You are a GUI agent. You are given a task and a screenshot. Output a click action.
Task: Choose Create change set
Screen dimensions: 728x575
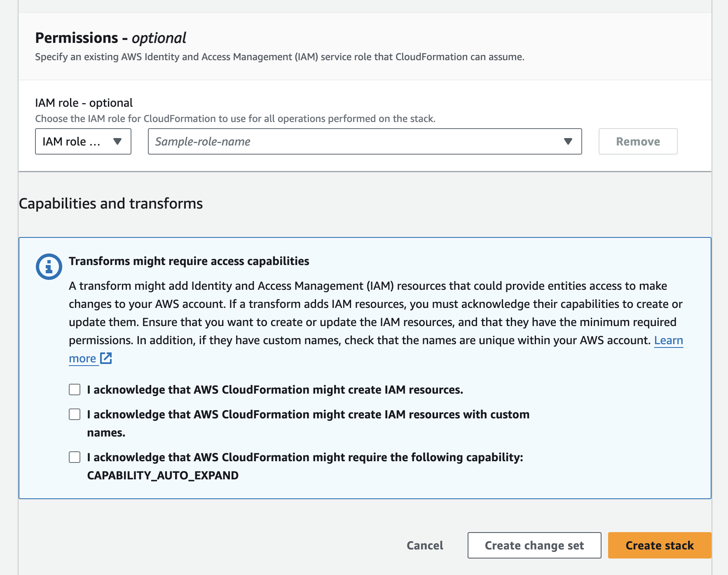point(534,545)
